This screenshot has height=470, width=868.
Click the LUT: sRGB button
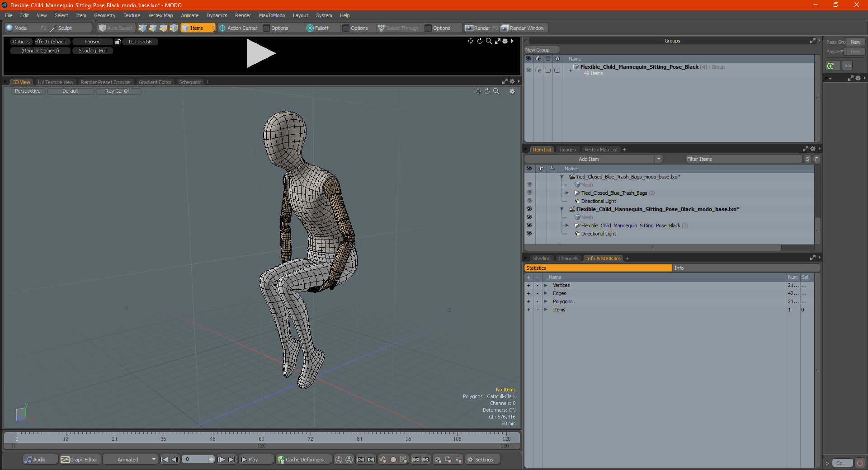[x=140, y=42]
